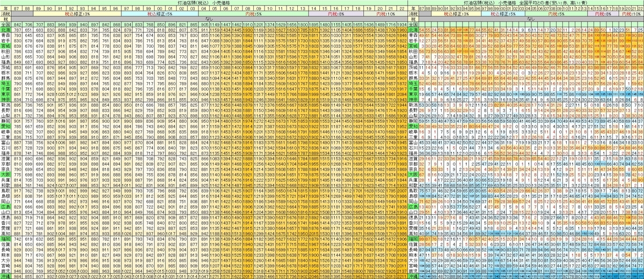This screenshot has height=279, width=644.
Task: Select the 消税 row label of the price table
Action: coord(5,13)
